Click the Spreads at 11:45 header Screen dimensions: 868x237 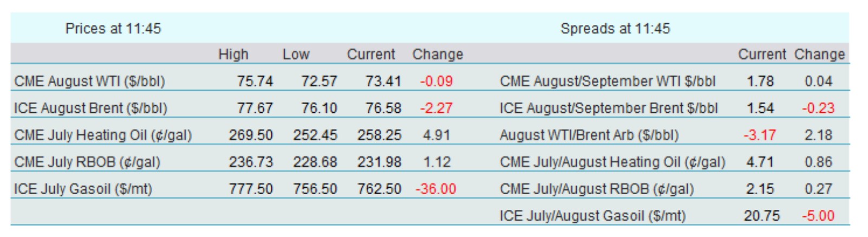(615, 28)
